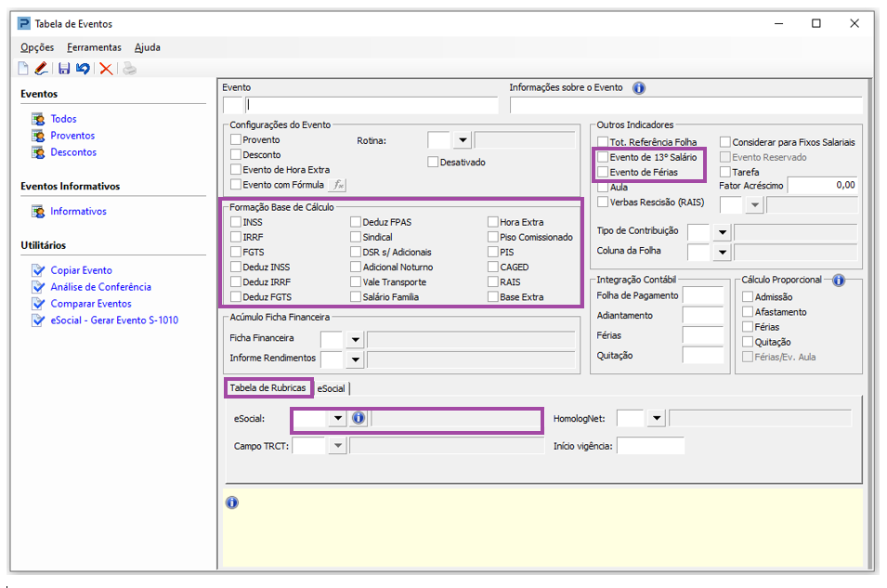The width and height of the screenshot is (887, 588).
Task: Select Proventos in the Eventos list
Action: point(72,136)
